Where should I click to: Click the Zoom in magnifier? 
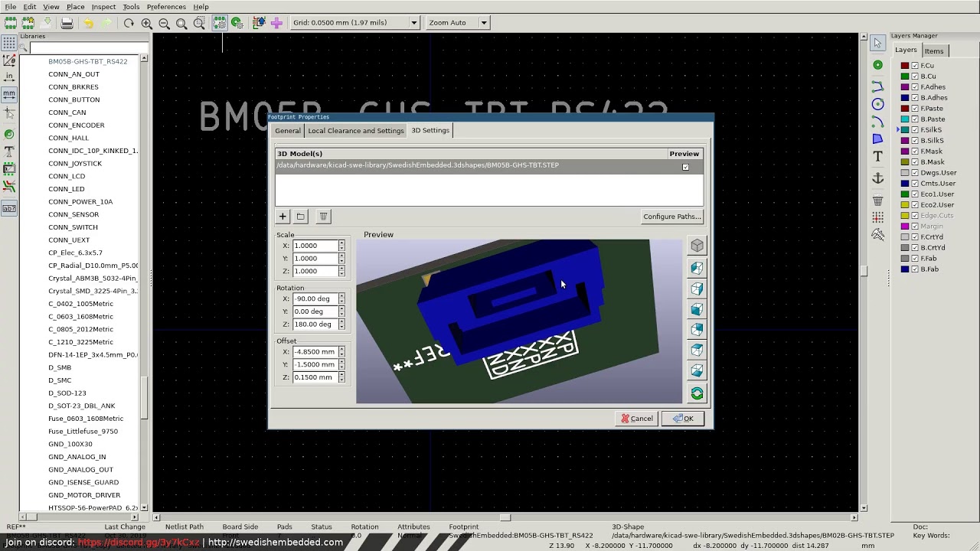point(146,23)
